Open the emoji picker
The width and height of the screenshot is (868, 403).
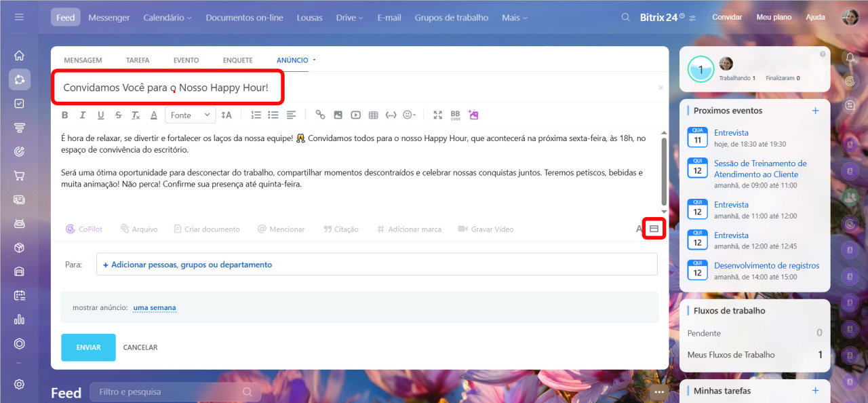tap(409, 115)
